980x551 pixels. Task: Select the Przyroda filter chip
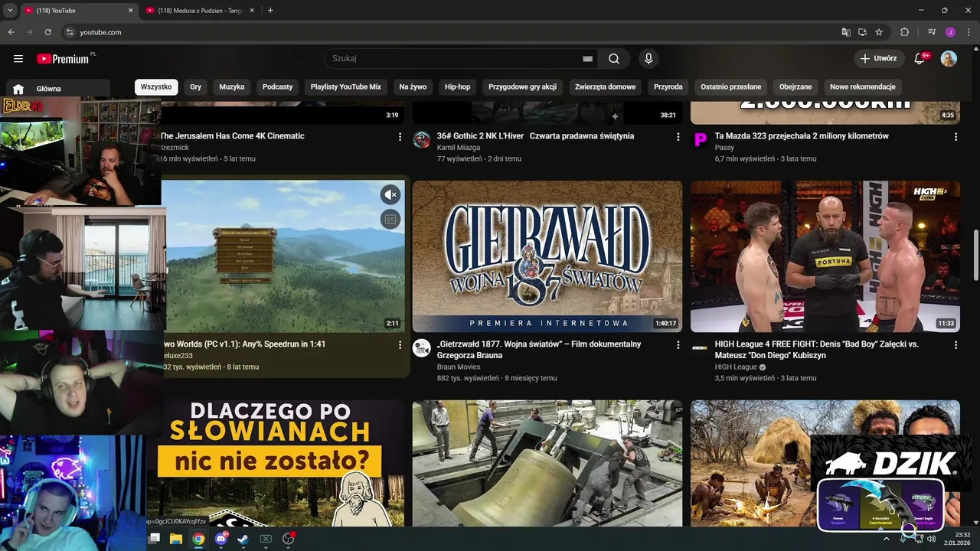click(x=668, y=87)
